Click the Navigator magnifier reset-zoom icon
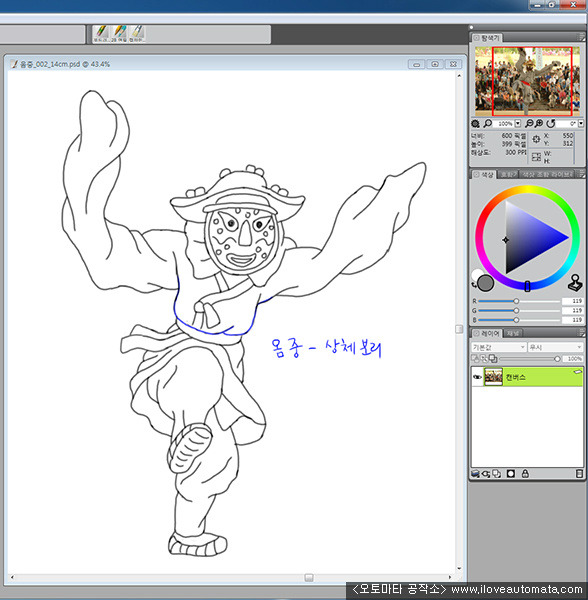This screenshot has width=588, height=600. 487,123
